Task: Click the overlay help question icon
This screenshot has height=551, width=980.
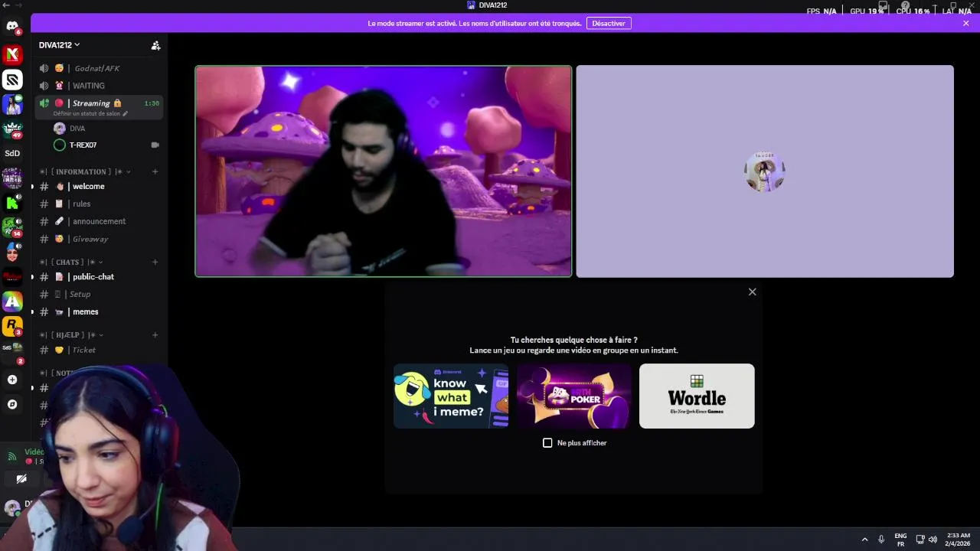Action: 906,5
